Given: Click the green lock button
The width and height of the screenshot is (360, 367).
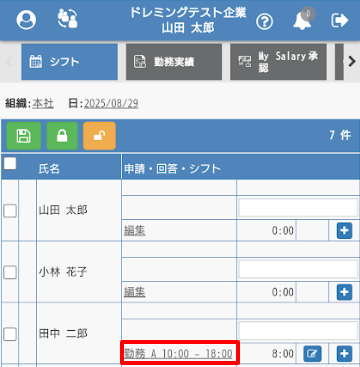Looking at the screenshot, I should pos(62,136).
